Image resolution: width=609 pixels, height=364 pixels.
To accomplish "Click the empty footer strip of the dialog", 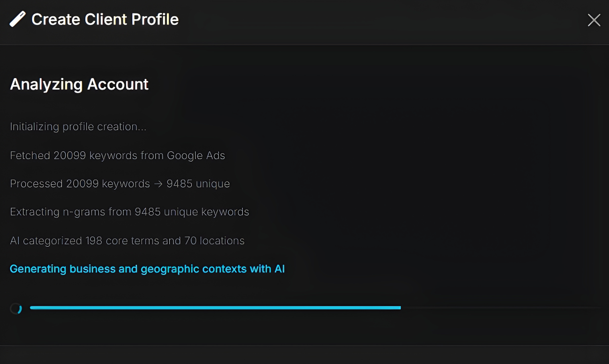I will (x=304, y=354).
